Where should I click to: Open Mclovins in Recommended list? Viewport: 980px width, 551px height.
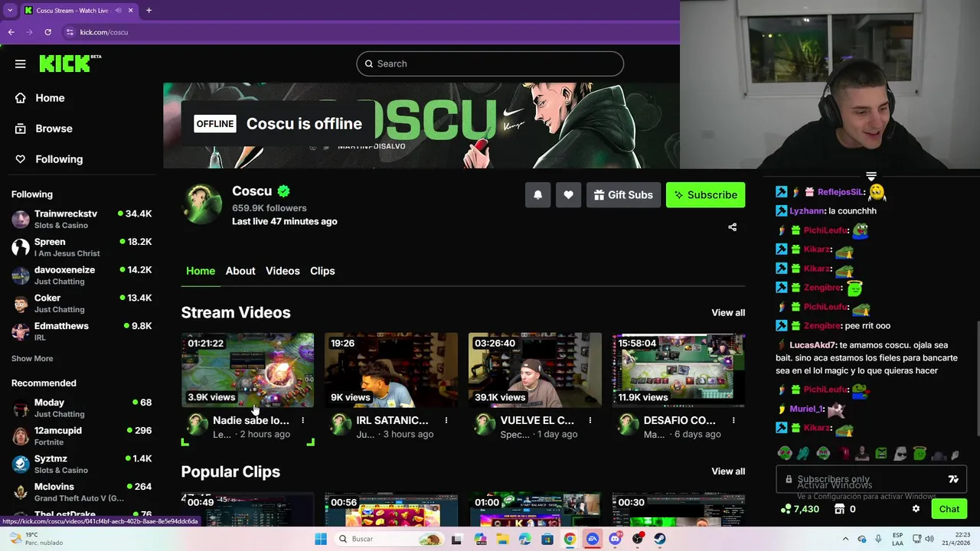pyautogui.click(x=81, y=492)
